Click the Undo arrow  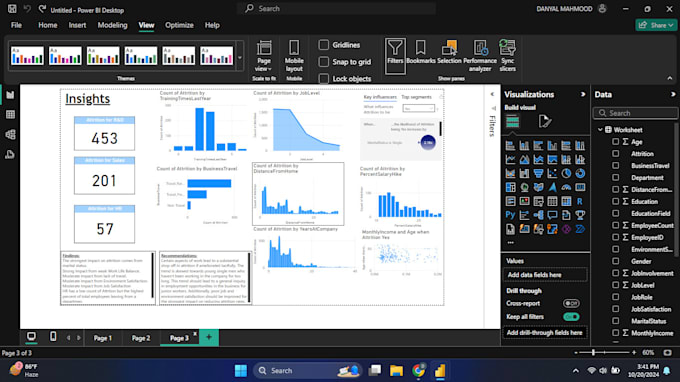pos(27,9)
